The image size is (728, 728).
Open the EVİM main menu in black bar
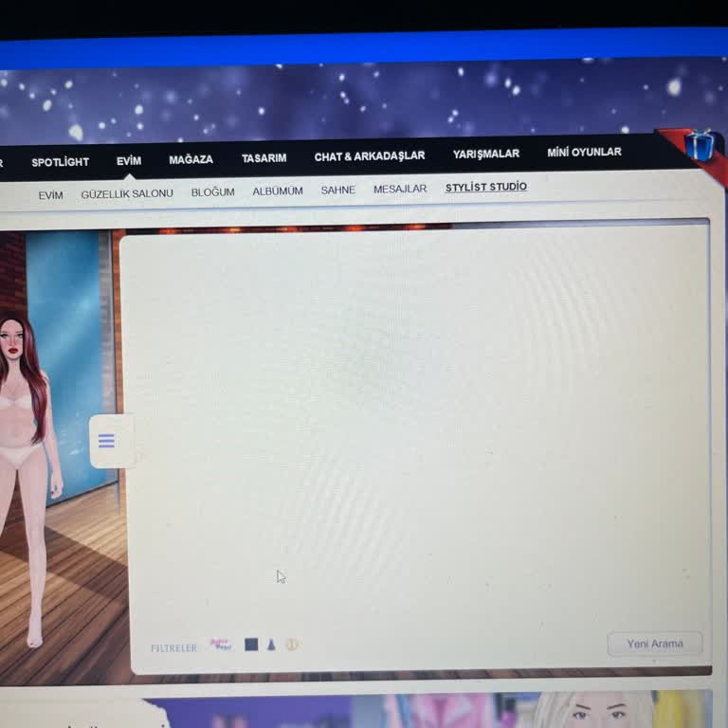[129, 160]
